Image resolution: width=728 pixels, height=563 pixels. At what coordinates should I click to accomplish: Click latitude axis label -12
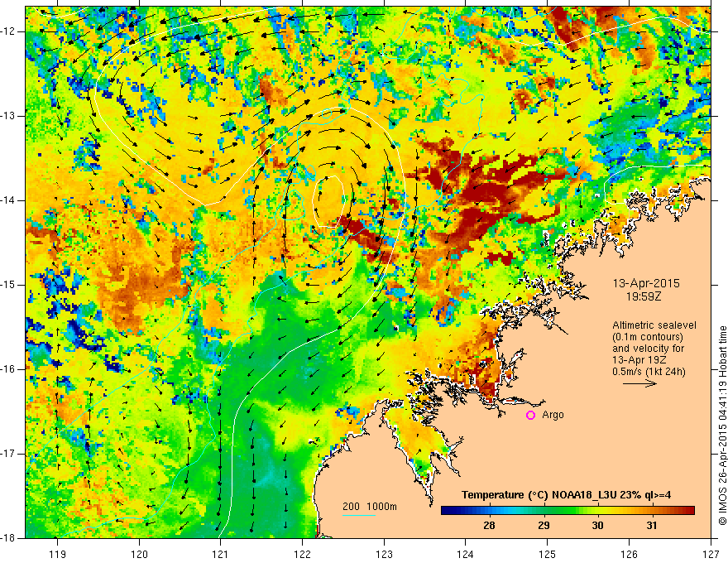[x=9, y=31]
